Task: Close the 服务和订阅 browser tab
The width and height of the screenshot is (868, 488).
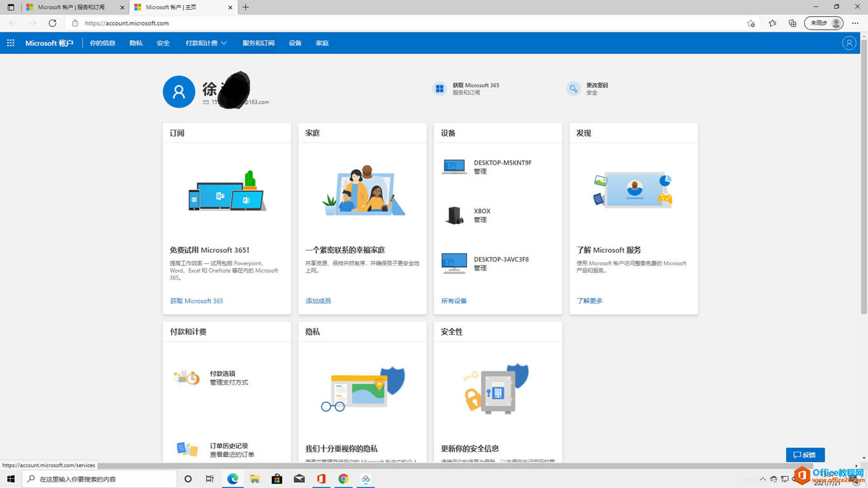Action: (x=122, y=8)
